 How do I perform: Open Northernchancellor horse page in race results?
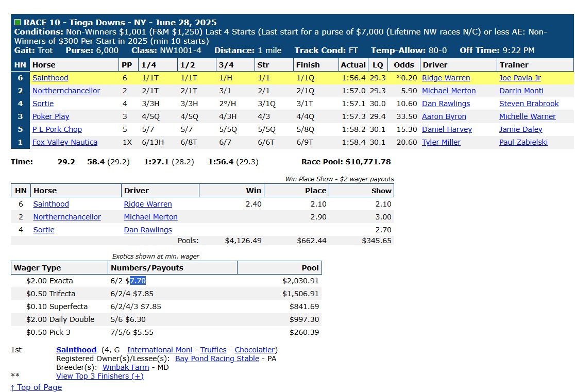[x=66, y=91]
